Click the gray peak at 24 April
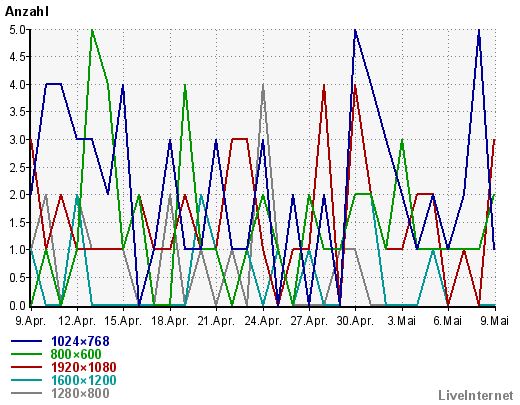Image resolution: width=520 pixels, height=405 pixels. pos(263,86)
